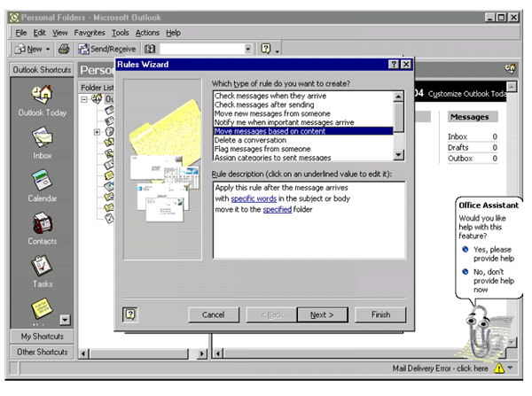Click the Outlook Today icon at banner right
Viewport: 532px width, 396px height.
pyautogui.click(x=510, y=69)
